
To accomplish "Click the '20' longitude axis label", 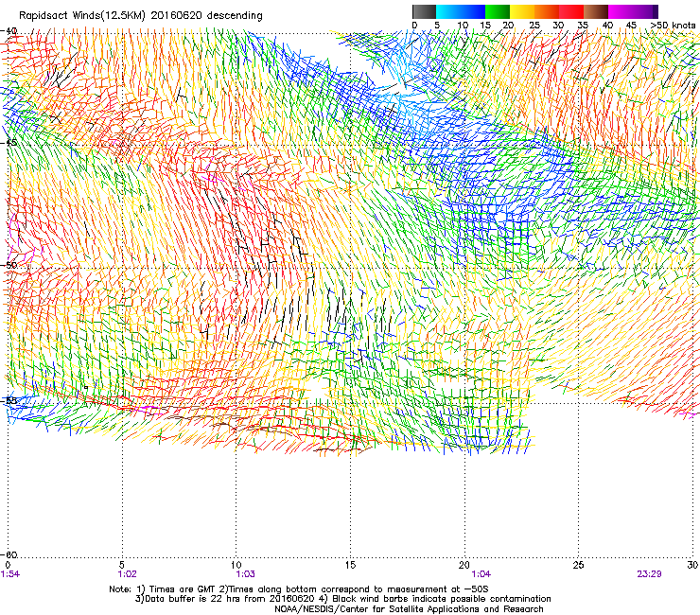I will click(x=464, y=565).
